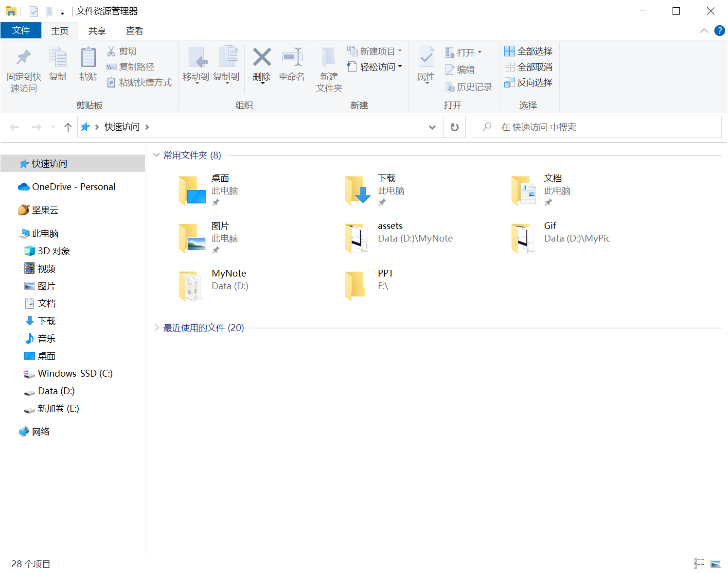Select 坚果云 in the navigation pane

[x=73, y=210]
